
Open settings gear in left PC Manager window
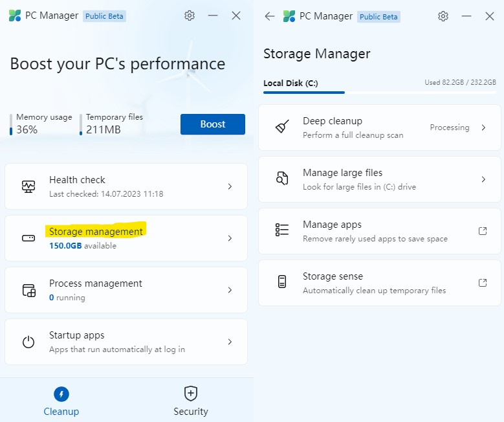tap(190, 16)
